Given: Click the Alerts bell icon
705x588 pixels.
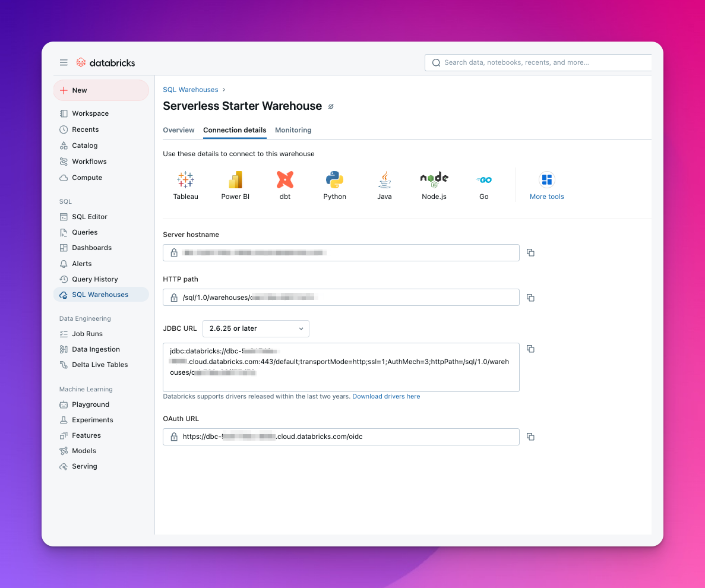Looking at the screenshot, I should point(64,264).
